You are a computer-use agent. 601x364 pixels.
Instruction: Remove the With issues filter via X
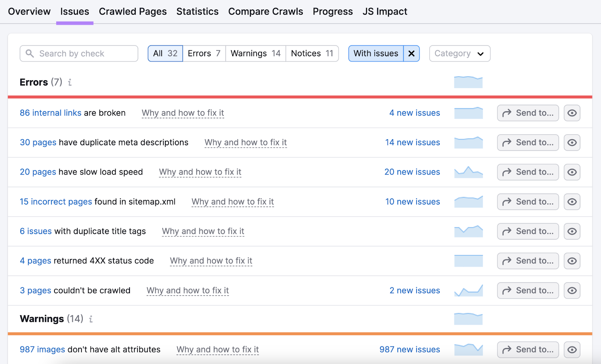(x=411, y=54)
